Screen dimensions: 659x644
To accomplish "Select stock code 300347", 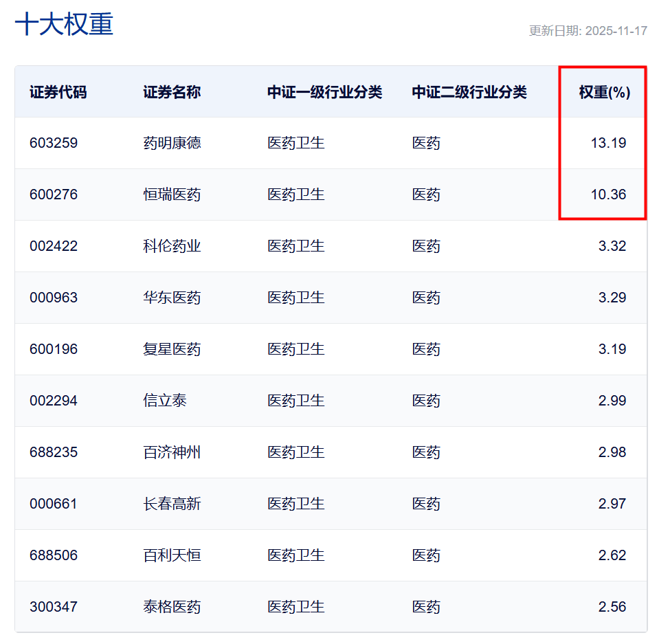I will (54, 607).
